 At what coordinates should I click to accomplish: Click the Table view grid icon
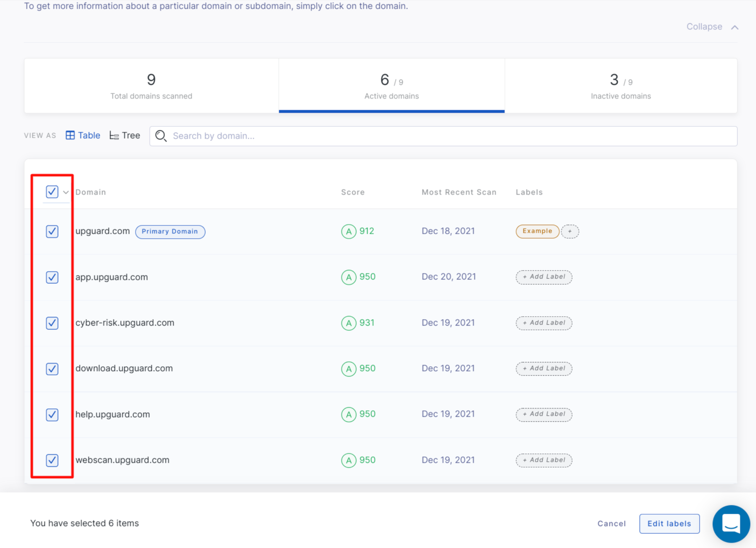coord(70,135)
